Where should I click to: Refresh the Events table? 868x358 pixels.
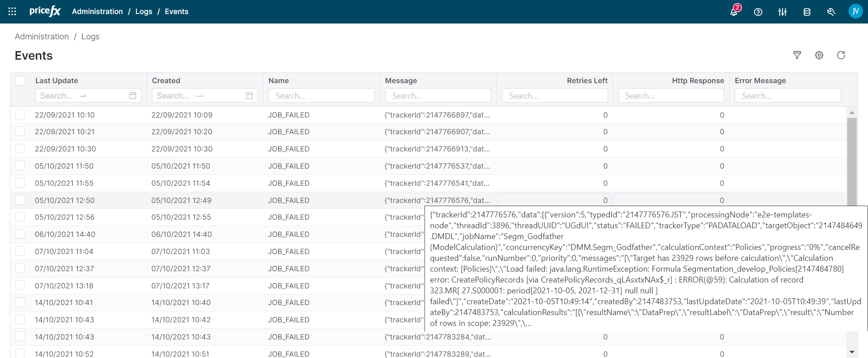click(841, 55)
